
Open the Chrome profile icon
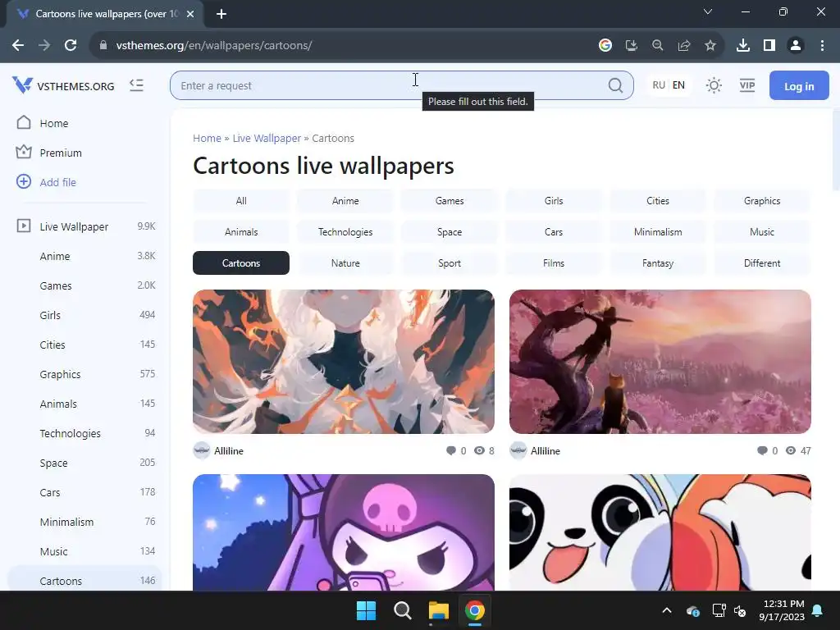click(796, 45)
